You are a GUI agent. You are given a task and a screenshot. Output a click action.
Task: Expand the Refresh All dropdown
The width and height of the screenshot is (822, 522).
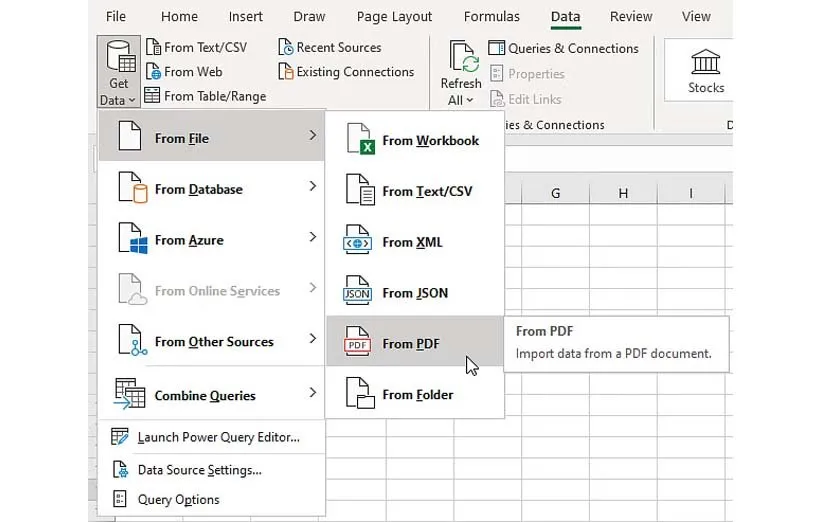point(461,100)
